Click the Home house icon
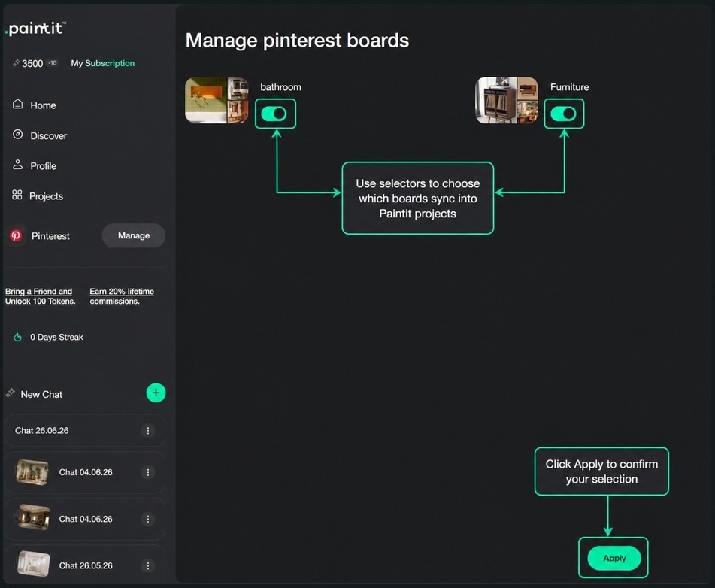The width and height of the screenshot is (715, 588). tap(17, 104)
